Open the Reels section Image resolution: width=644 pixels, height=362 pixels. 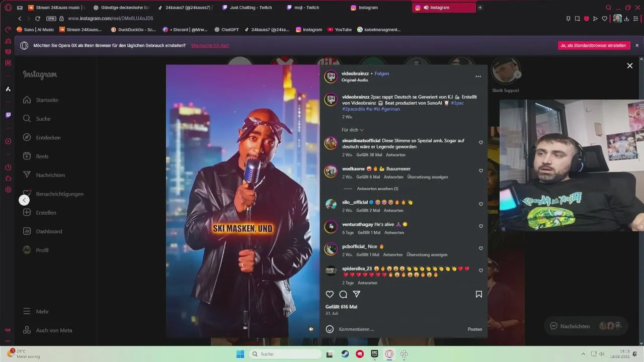(x=36, y=156)
